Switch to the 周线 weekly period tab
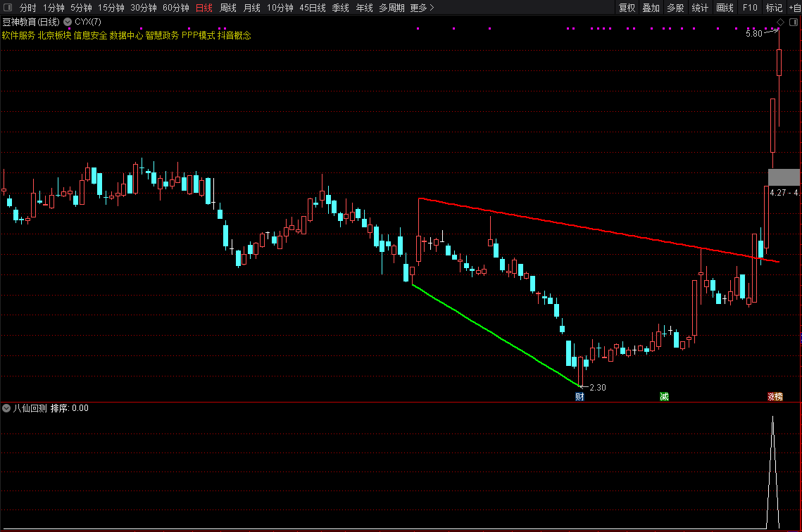802x532 pixels. [x=227, y=8]
